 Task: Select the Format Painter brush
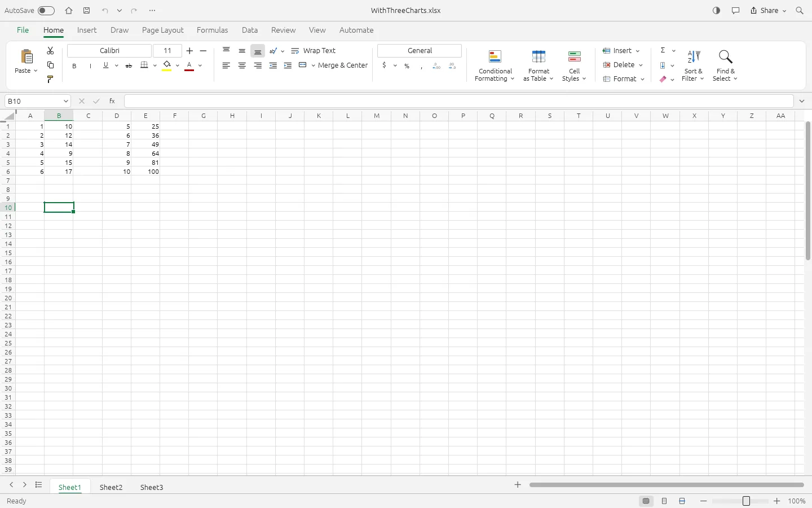click(x=50, y=79)
